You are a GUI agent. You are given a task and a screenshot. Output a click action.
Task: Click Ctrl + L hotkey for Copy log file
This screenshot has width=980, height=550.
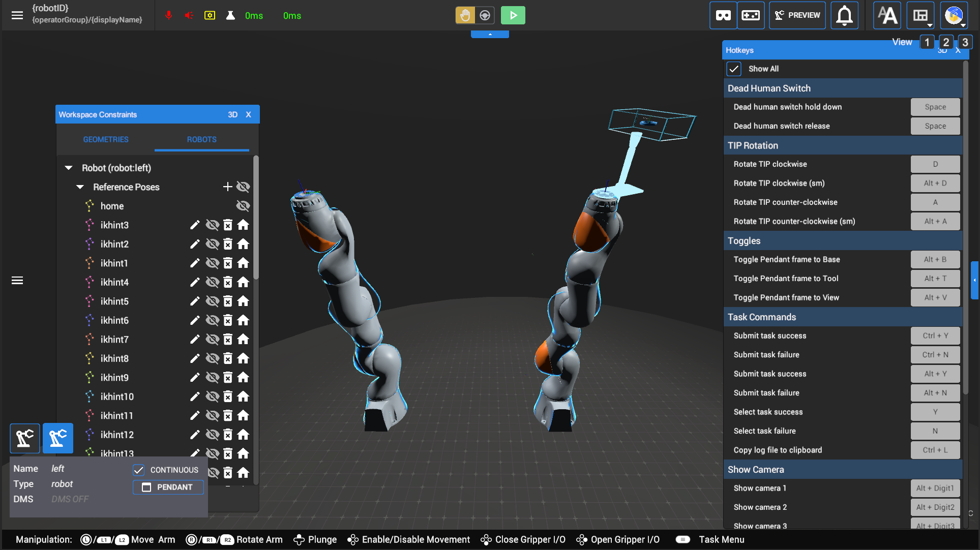(x=935, y=450)
